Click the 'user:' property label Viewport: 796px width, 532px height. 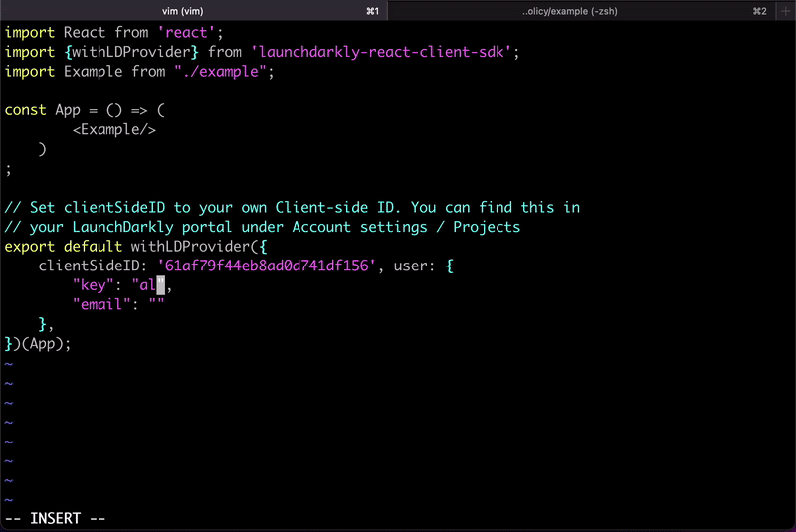click(415, 266)
